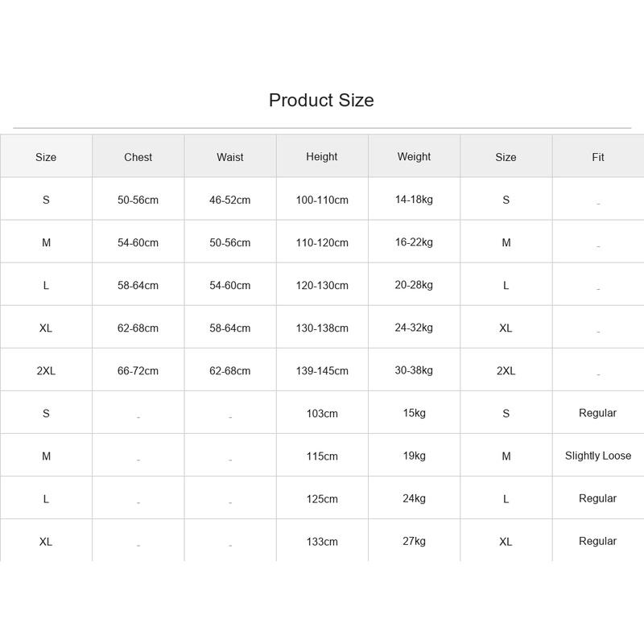Select the 110-120cm height cell
The height and width of the screenshot is (644, 644).
[x=322, y=243]
